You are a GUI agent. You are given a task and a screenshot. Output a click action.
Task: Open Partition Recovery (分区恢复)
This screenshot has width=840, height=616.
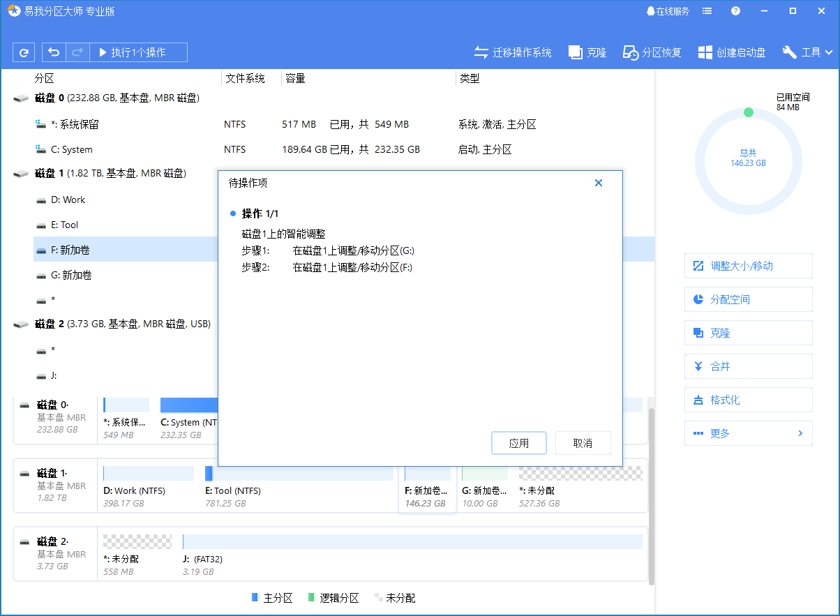tap(652, 52)
